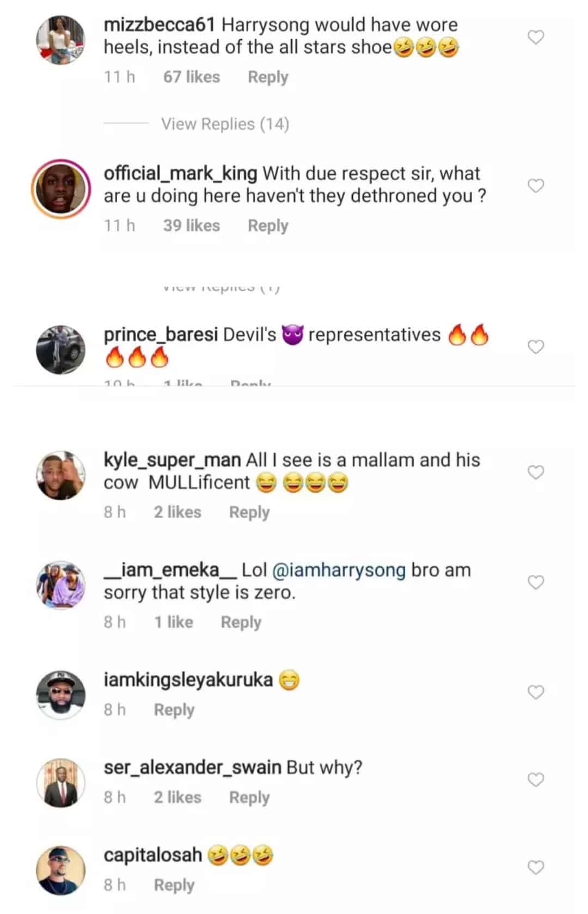Like _iam_emeka_'s comment heart
588x914 pixels.
tap(536, 582)
